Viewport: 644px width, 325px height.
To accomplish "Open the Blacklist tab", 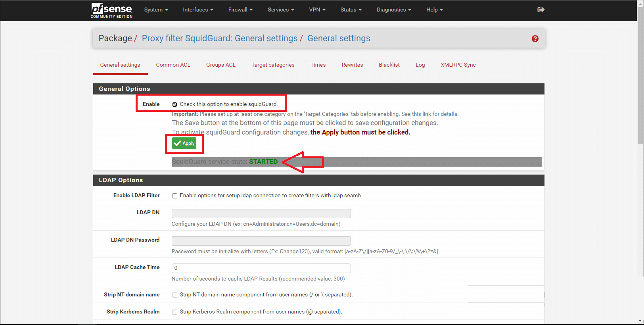I will click(389, 65).
